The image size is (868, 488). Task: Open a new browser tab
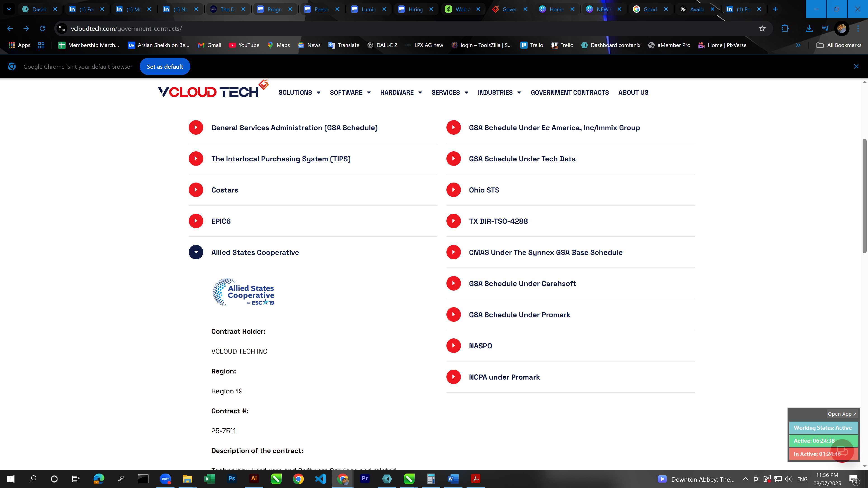(x=775, y=9)
